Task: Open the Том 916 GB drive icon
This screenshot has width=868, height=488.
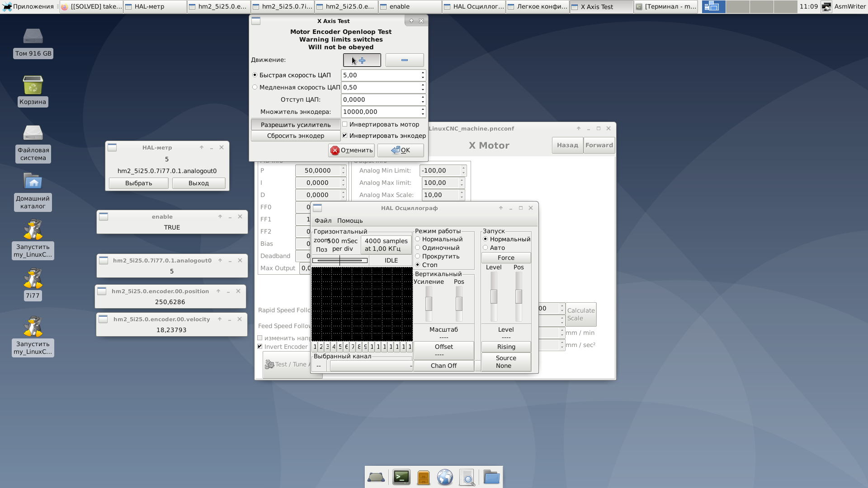Action: pos(33,37)
